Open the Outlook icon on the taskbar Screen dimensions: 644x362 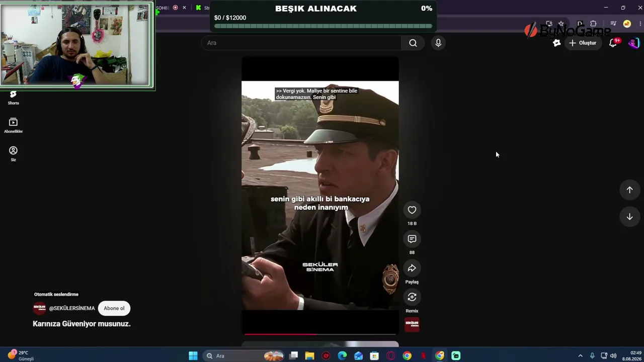(358, 356)
